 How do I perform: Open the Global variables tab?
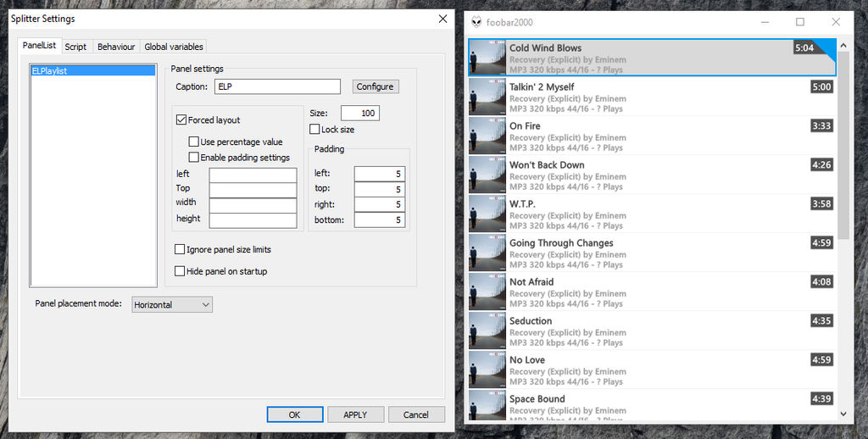174,47
